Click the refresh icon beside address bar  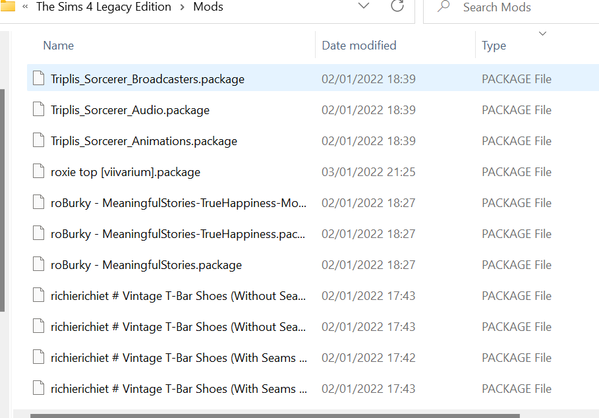pyautogui.click(x=397, y=6)
